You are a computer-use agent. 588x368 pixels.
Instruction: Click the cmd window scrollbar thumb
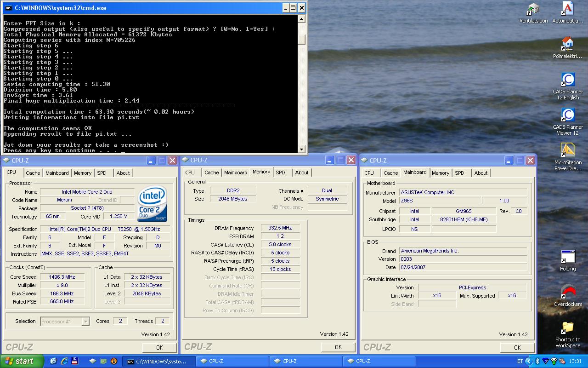(x=301, y=40)
